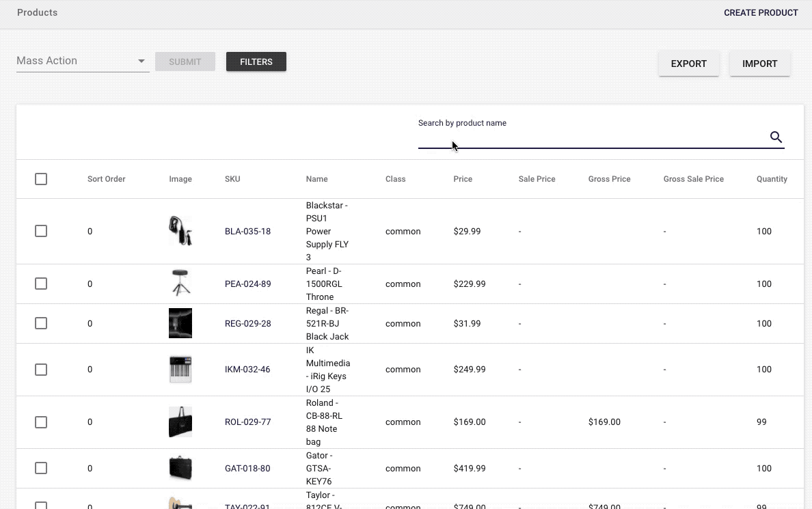The width and height of the screenshot is (812, 509).
Task: Open the FILTERS panel
Action: (x=256, y=61)
